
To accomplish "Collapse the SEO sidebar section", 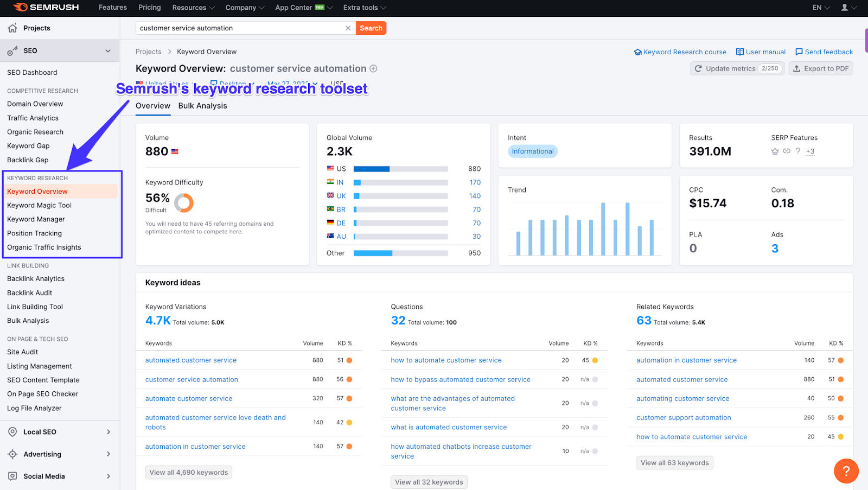I will coord(108,51).
